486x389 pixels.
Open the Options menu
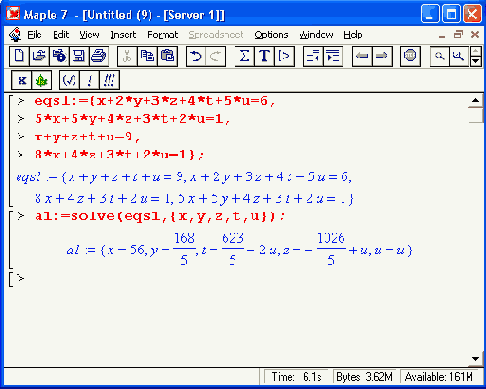tap(271, 35)
